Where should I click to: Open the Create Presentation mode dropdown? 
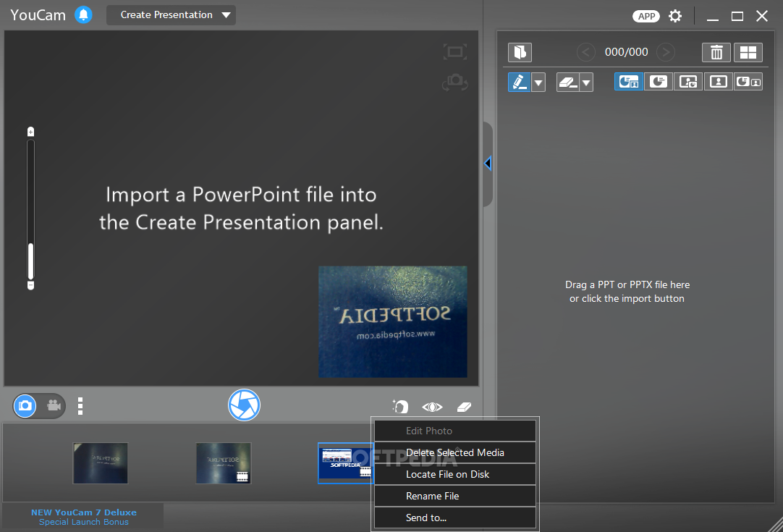[x=171, y=15]
